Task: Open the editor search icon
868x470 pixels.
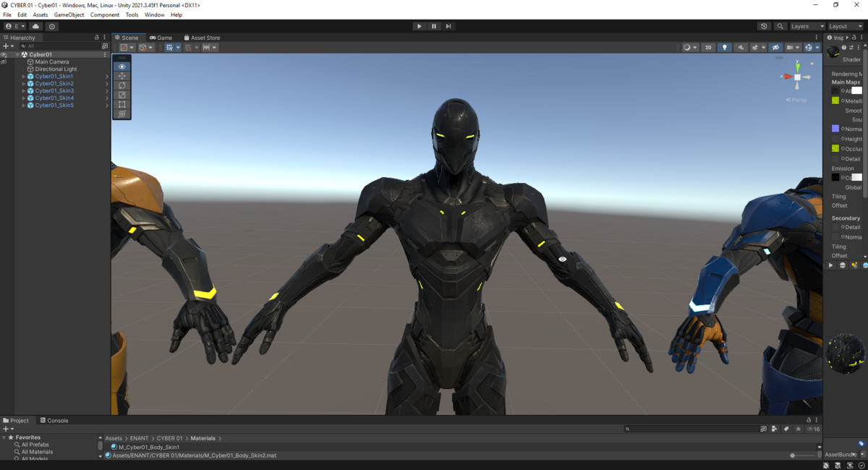Action: tap(780, 26)
